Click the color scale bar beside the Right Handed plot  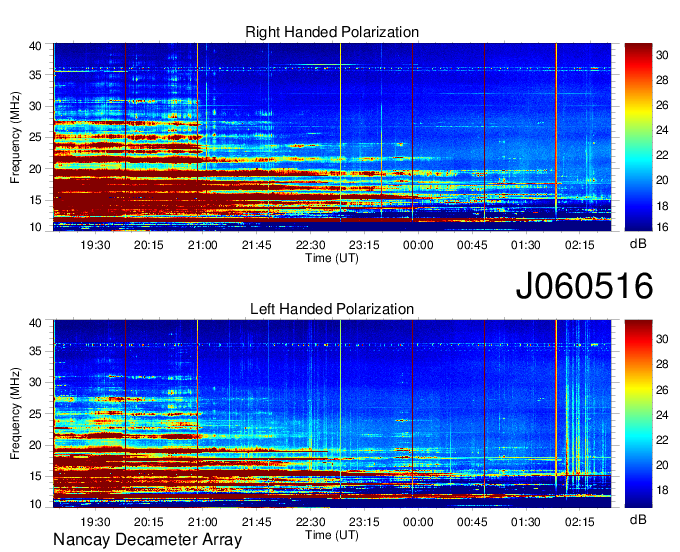(x=638, y=137)
